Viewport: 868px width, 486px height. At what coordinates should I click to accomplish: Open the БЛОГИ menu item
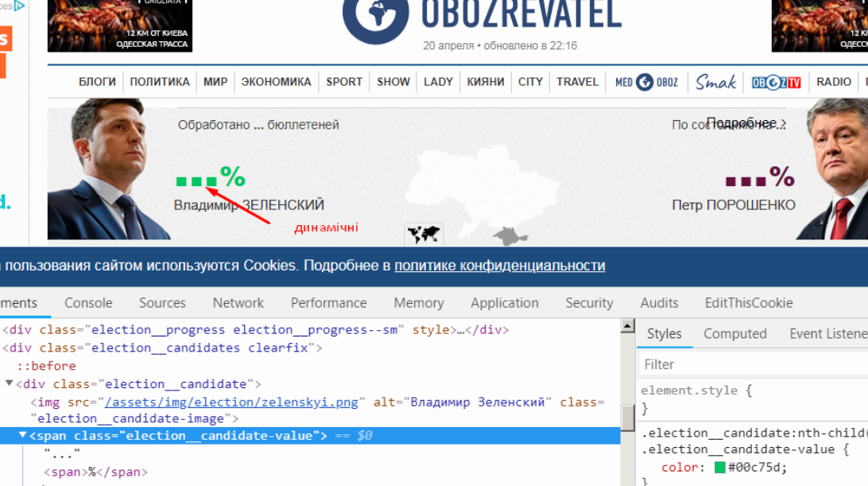[x=97, y=82]
